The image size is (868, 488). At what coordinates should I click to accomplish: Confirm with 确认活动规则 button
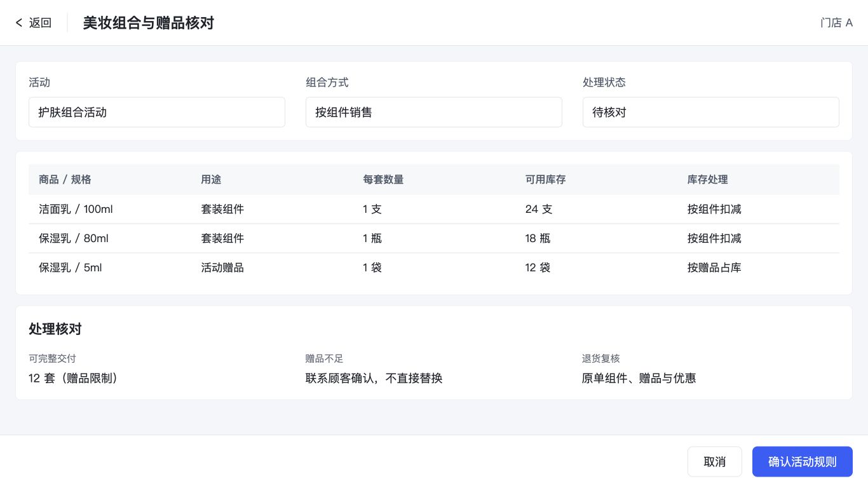(x=802, y=462)
